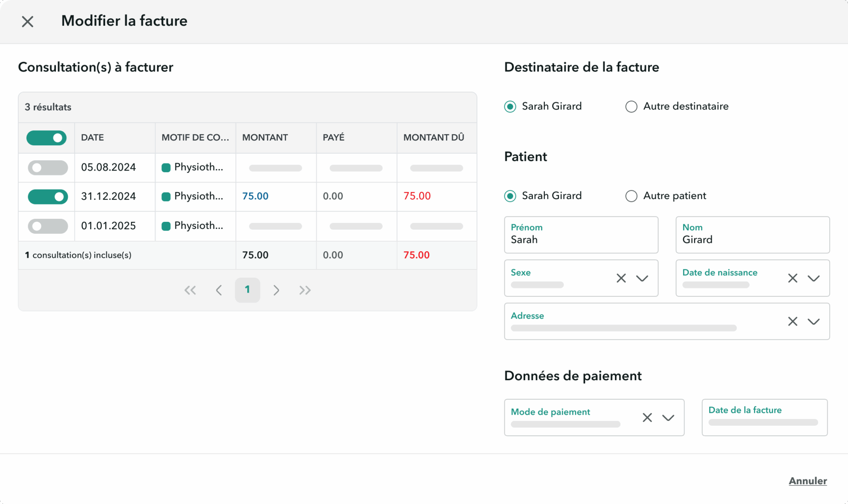Go to next page arrow

(276, 290)
